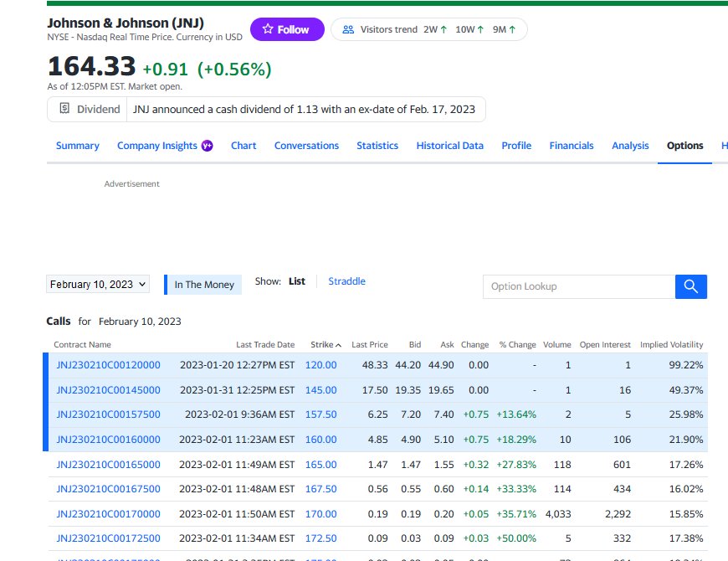The image size is (728, 561).
Task: Click the Visitors trend people icon
Action: [x=348, y=29]
